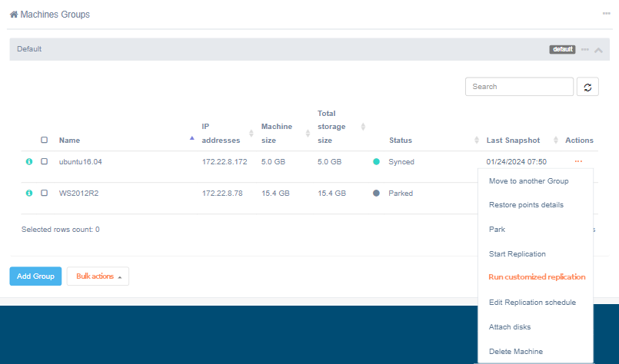Open info icon for WS2012R2 row

pos(29,193)
